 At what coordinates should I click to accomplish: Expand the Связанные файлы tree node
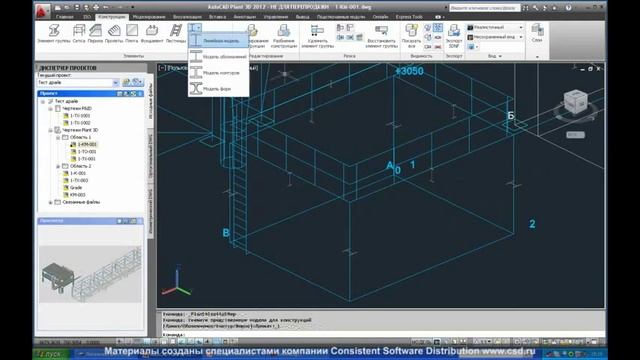(x=51, y=202)
